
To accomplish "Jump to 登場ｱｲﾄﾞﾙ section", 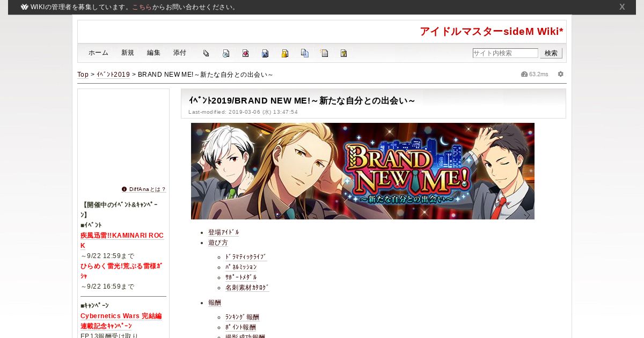I will click(224, 232).
